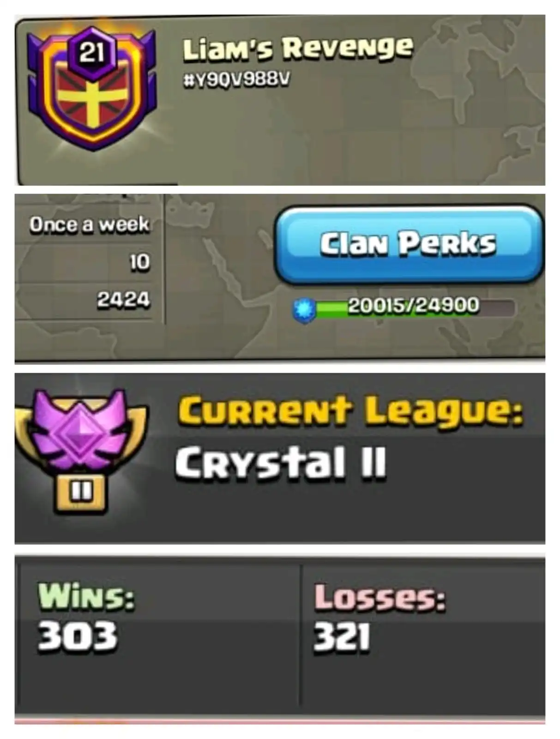Click the 20015/24900 XP text
This screenshot has width=560, height=739.
414,305
